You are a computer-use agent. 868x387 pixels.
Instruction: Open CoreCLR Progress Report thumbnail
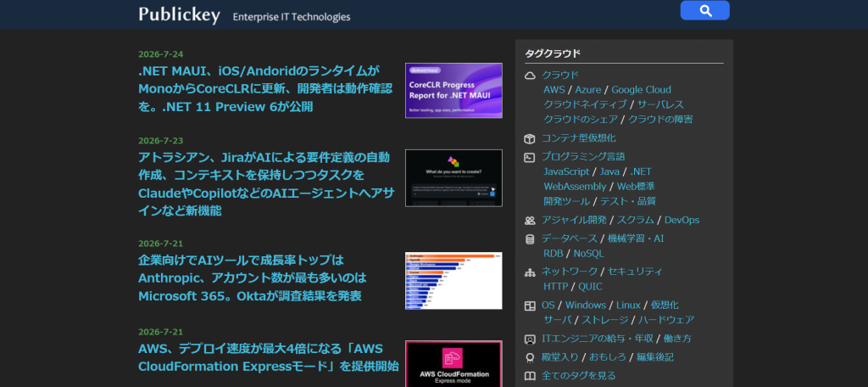coord(453,90)
